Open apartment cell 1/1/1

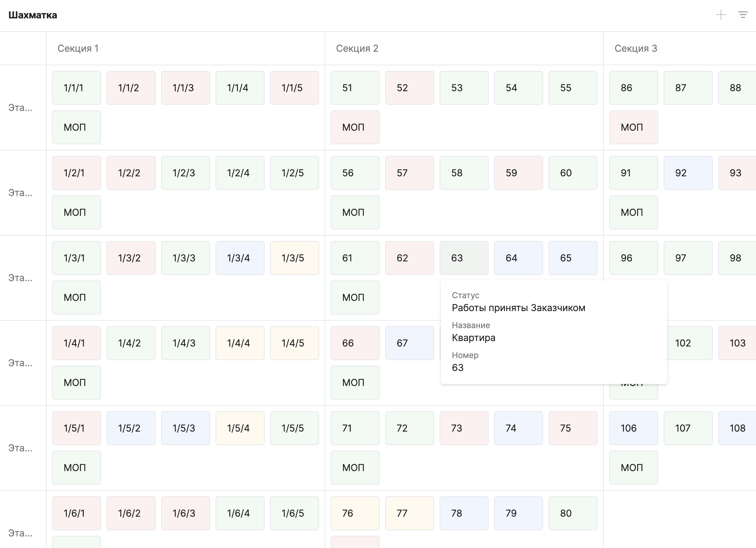[77, 88]
